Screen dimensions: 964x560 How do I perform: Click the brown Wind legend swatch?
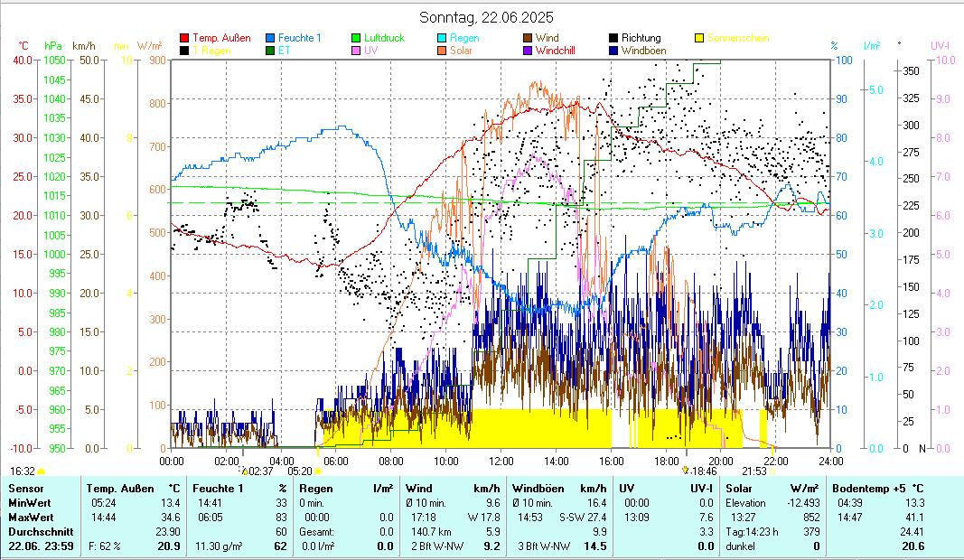tap(528, 38)
